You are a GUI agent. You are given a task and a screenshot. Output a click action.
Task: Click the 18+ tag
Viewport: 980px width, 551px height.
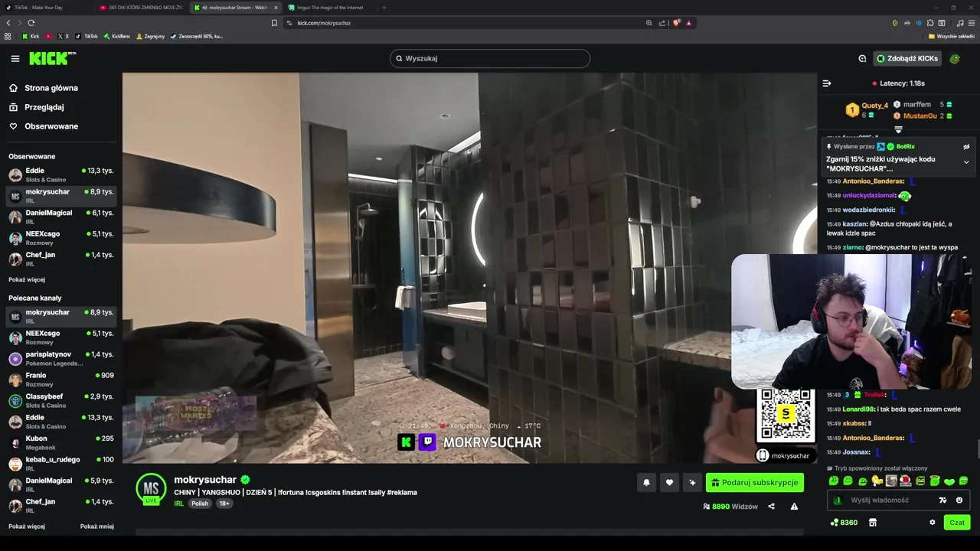224,504
